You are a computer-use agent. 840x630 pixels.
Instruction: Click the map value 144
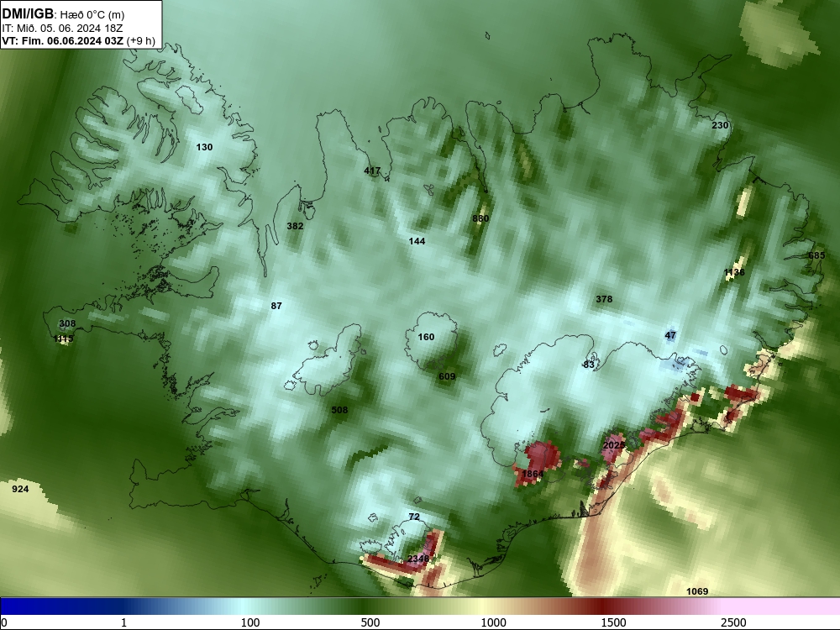click(x=417, y=242)
